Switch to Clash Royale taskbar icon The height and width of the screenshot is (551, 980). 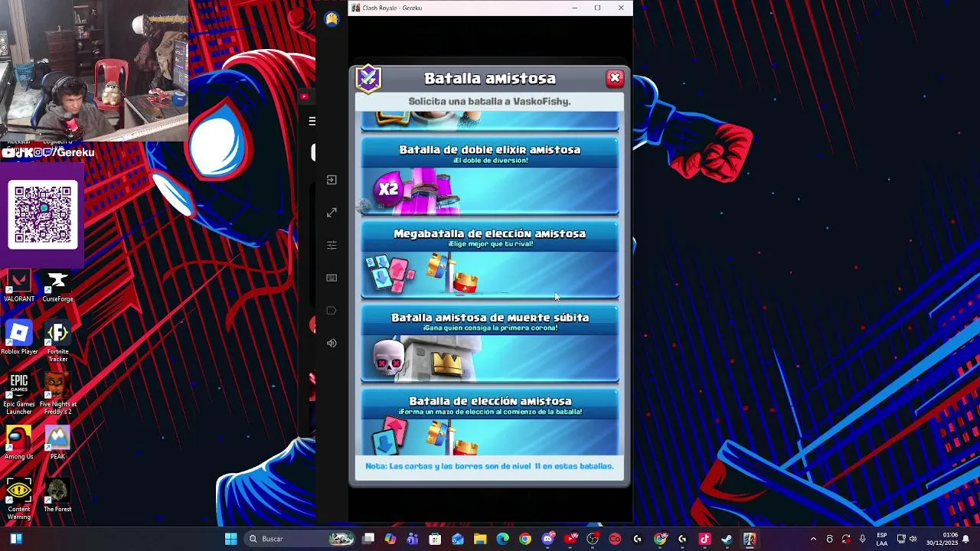pos(749,539)
